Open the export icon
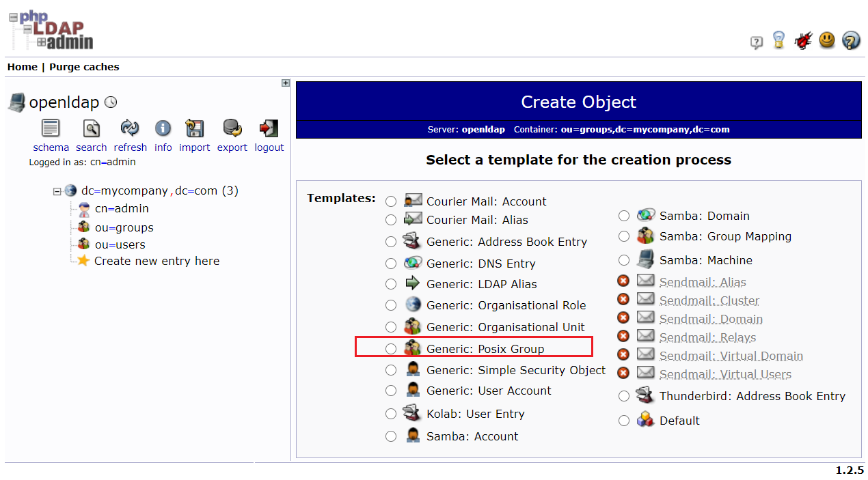 [x=232, y=130]
